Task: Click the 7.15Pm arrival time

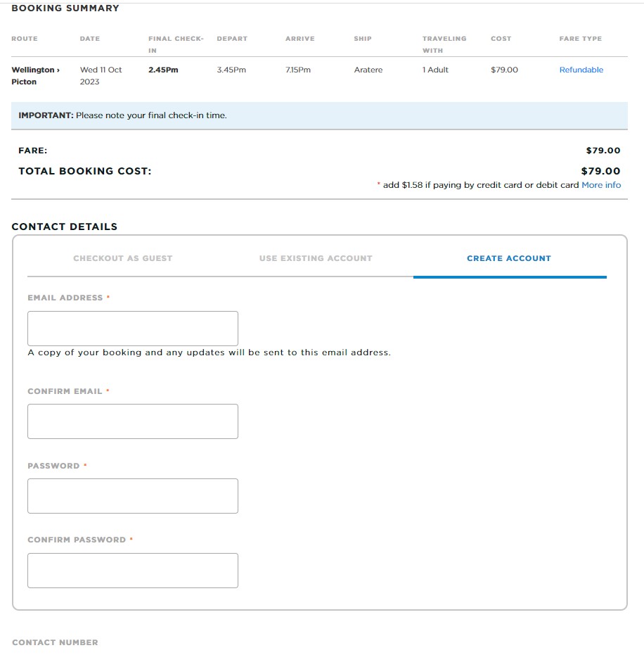Action: (x=298, y=70)
